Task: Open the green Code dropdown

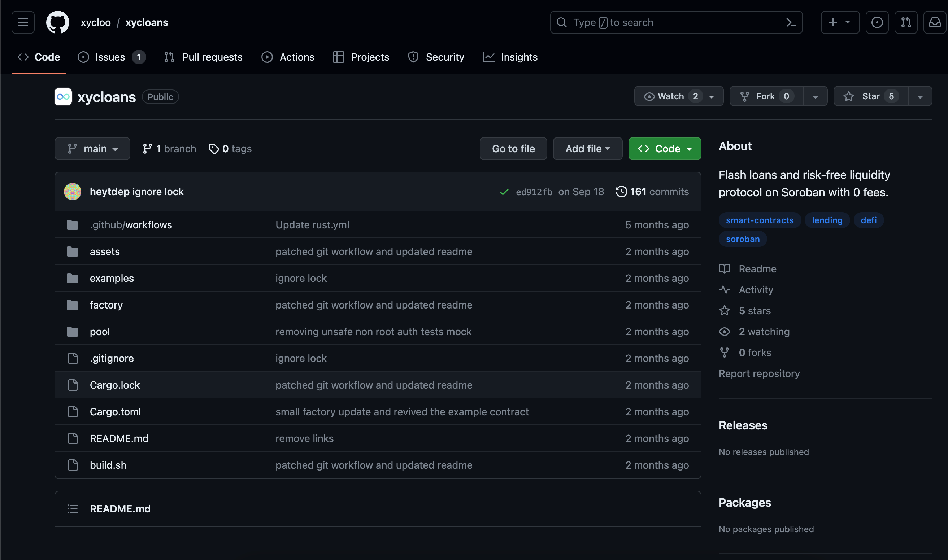Action: pos(665,149)
